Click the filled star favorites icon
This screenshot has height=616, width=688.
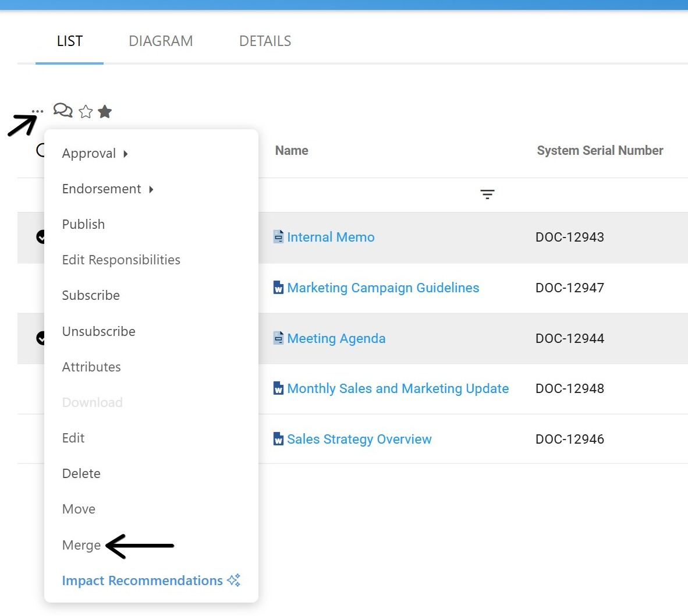click(x=105, y=111)
